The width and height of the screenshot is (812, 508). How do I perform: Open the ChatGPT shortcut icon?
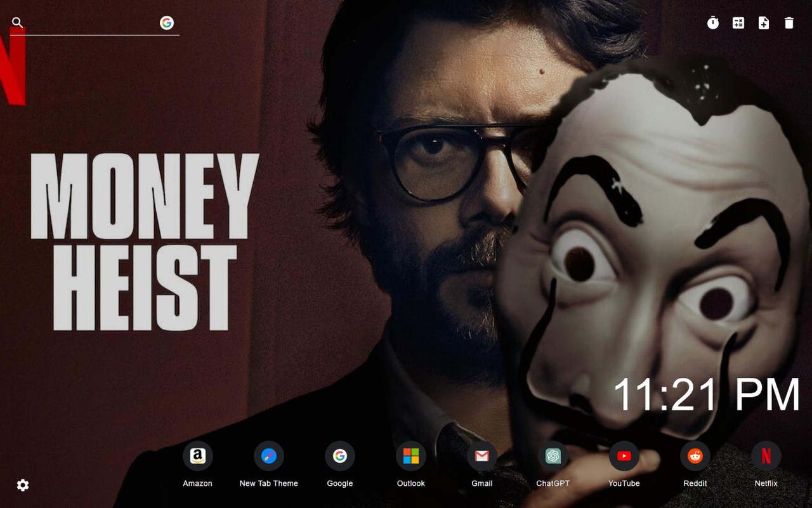pos(553,456)
